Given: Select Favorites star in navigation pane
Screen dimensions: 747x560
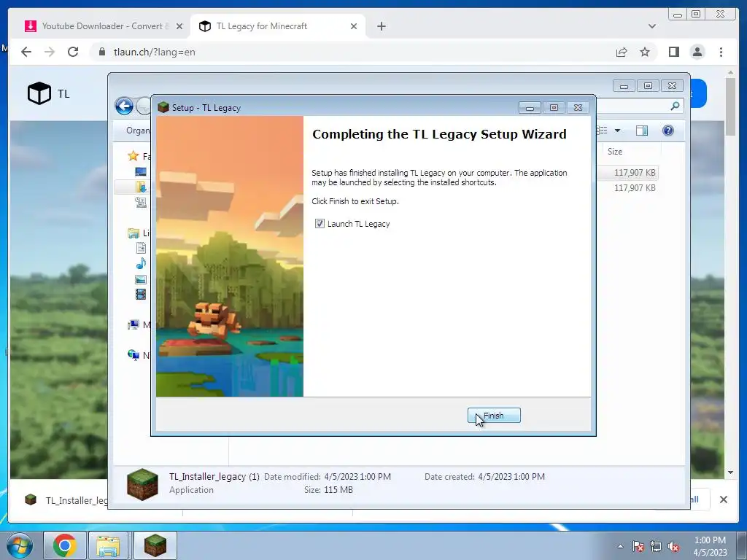Looking at the screenshot, I should tap(133, 156).
